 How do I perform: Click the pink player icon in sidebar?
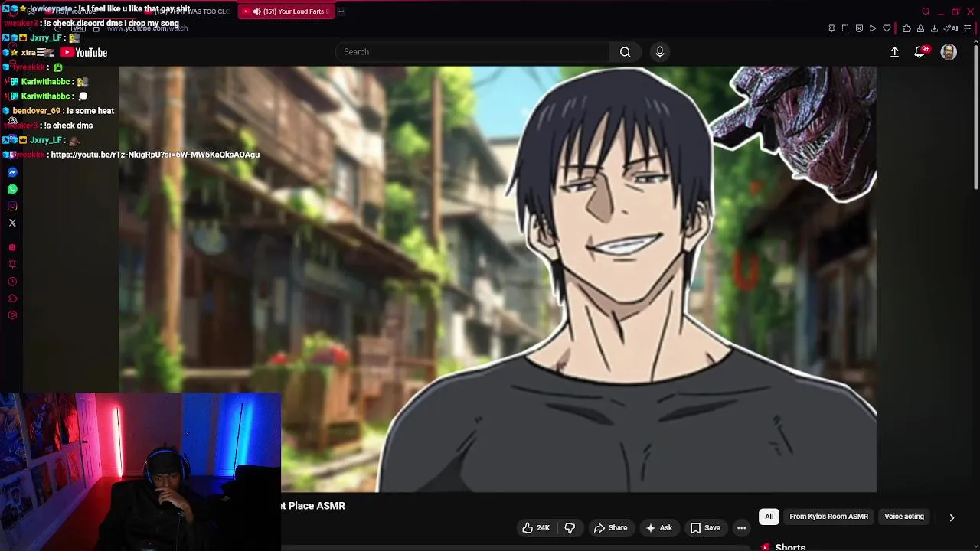(x=12, y=247)
